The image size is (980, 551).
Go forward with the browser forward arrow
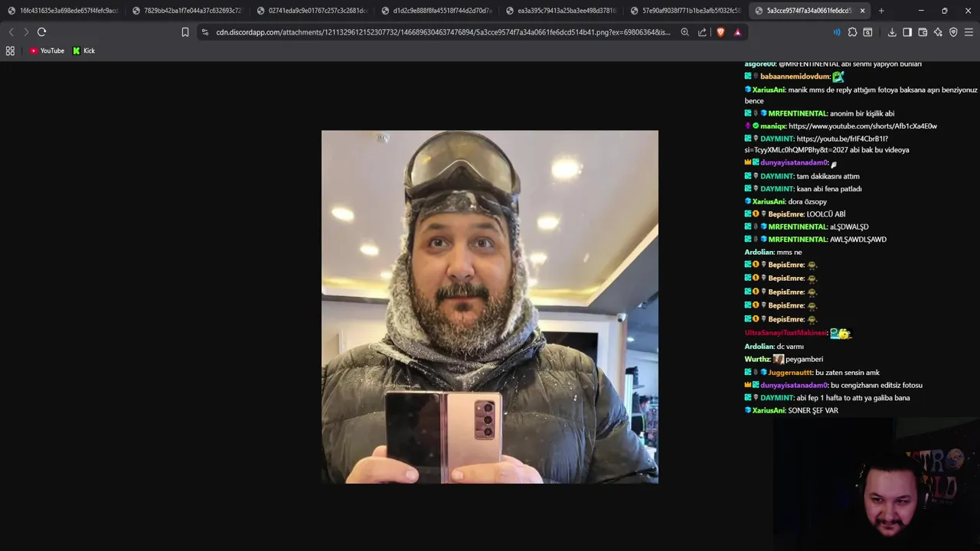[x=26, y=32]
